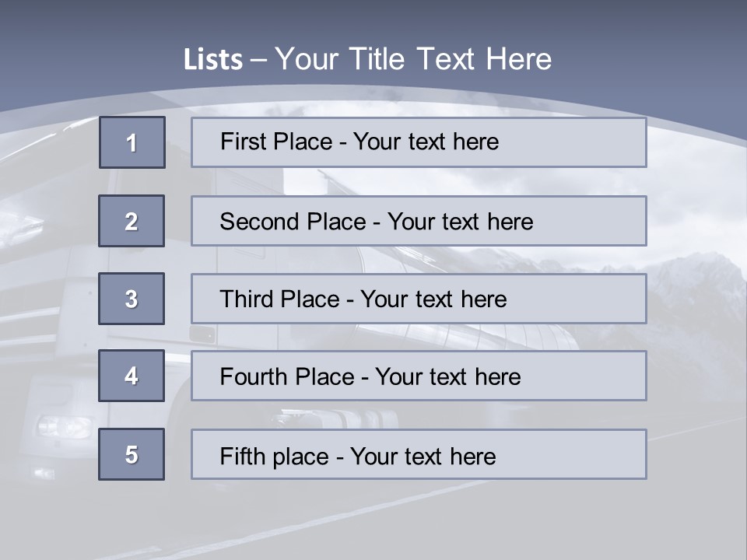Select the First Place text box

tap(419, 142)
